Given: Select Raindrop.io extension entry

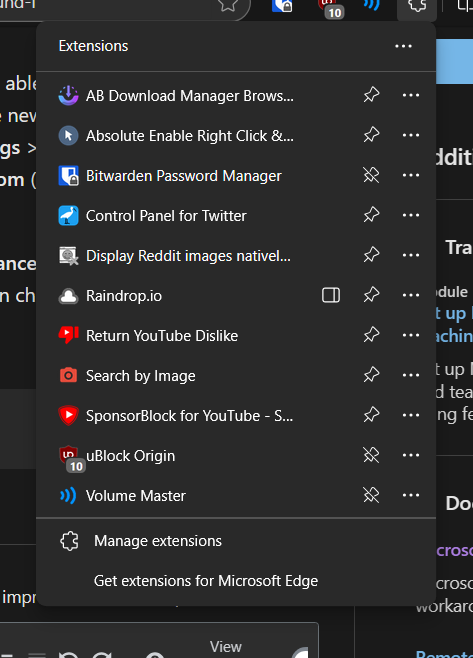Looking at the screenshot, I should [x=124, y=296].
